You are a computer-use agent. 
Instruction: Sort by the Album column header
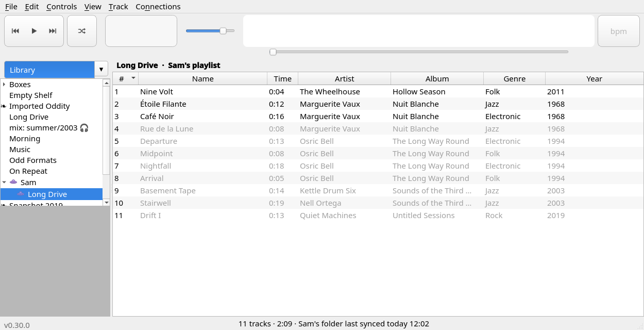click(x=437, y=79)
